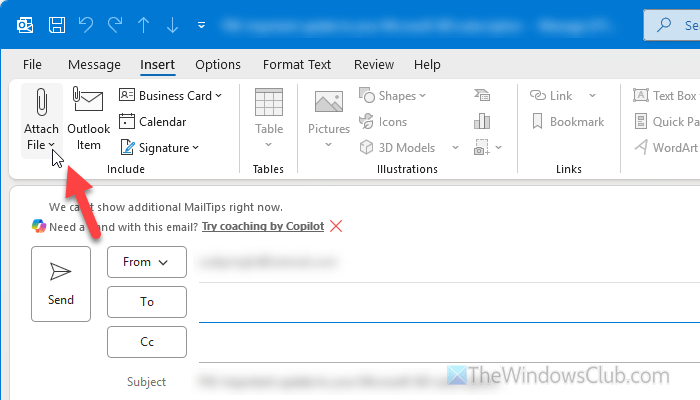Click into the Subject field

[449, 382]
